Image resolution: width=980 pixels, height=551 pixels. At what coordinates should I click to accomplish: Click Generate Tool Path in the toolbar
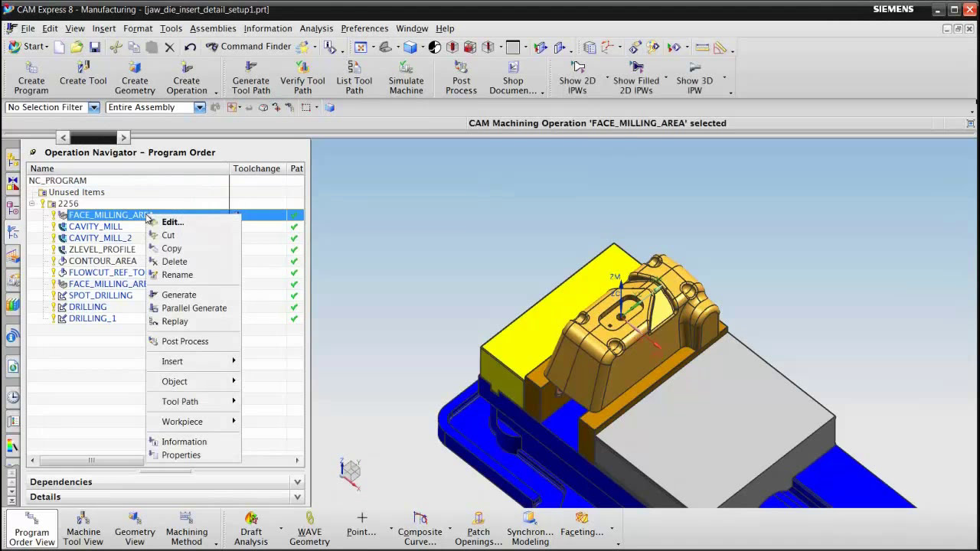click(x=251, y=78)
